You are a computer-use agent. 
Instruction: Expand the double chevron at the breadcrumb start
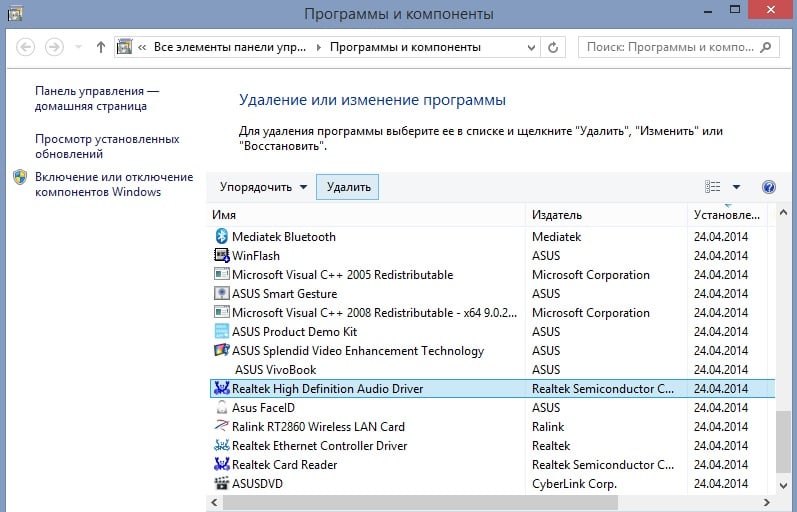point(142,47)
